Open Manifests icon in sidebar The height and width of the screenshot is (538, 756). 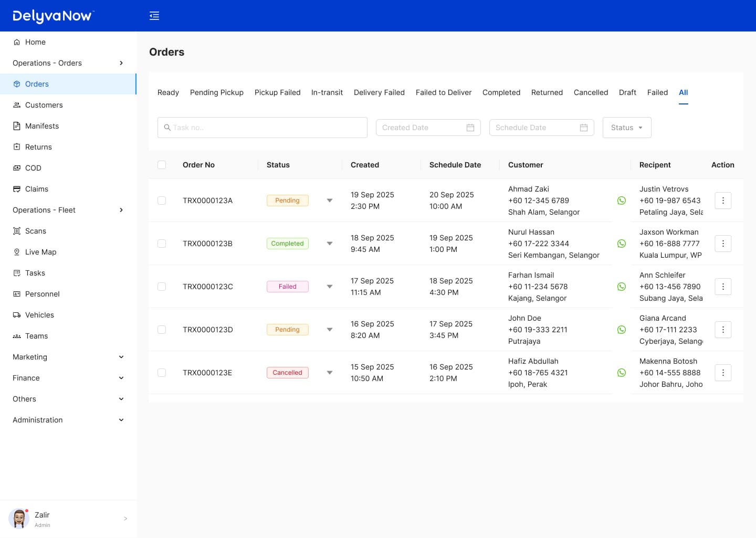17,126
